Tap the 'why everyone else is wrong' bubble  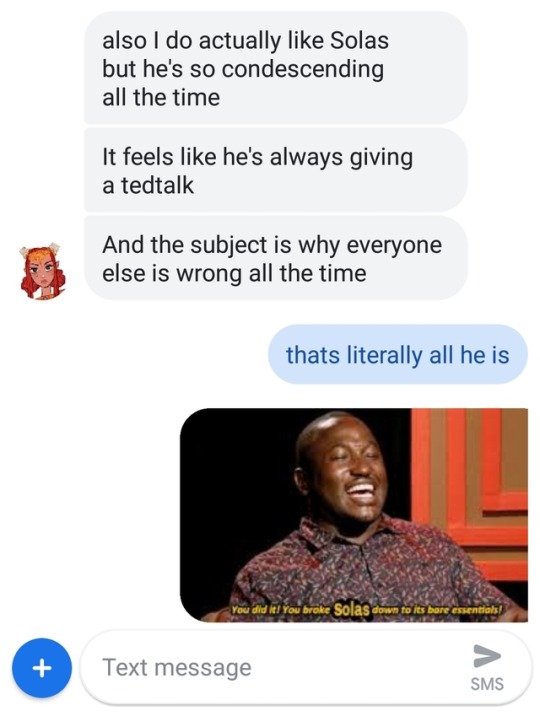[276, 258]
